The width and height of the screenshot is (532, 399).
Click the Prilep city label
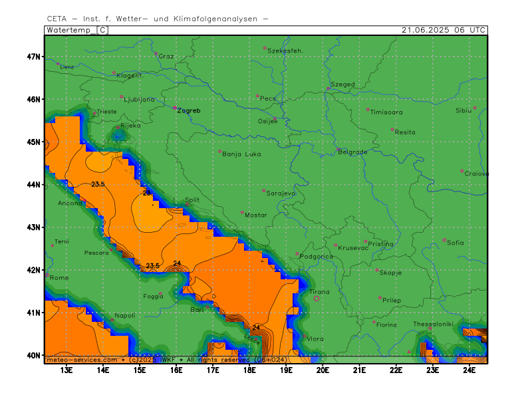pos(392,301)
